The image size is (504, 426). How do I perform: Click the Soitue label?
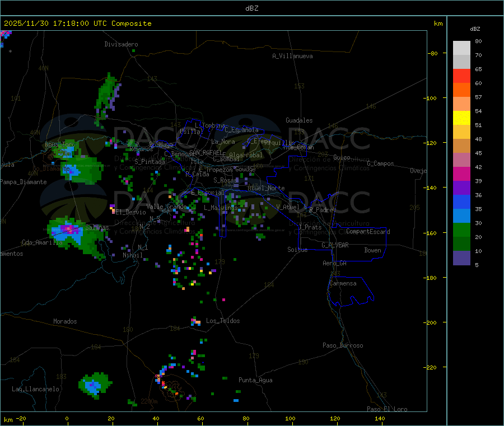[x=297, y=250]
